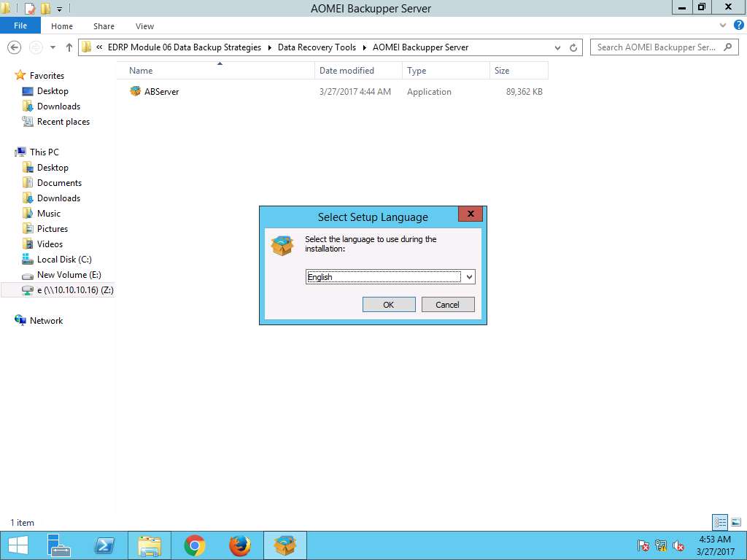Click AOMEI setup taskbar icon

285,545
